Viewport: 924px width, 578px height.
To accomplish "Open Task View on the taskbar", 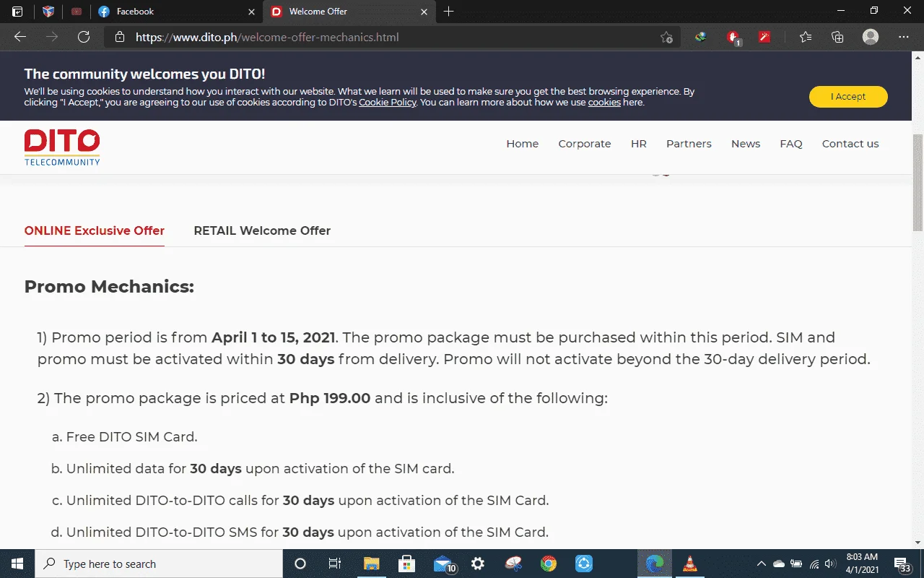I will pos(335,564).
